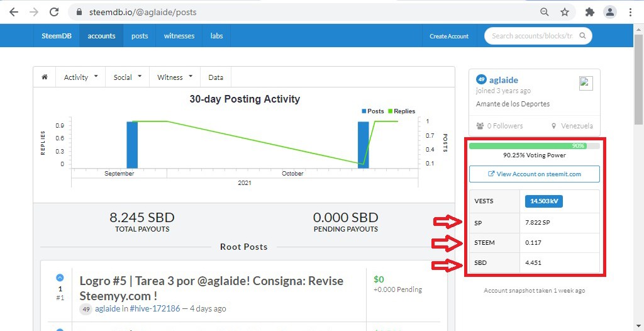644x331 pixels.
Task: Upvote the Logro #5 post arrow
Action: [60, 278]
